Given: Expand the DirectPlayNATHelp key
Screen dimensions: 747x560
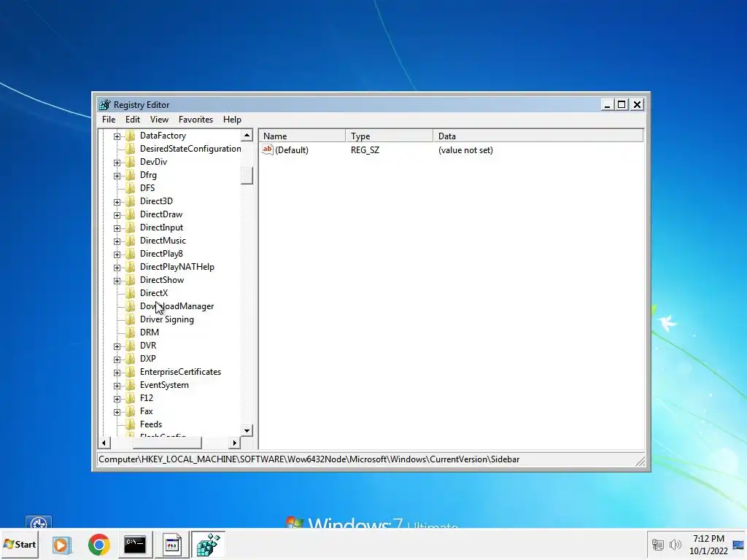Looking at the screenshot, I should 117,268.
